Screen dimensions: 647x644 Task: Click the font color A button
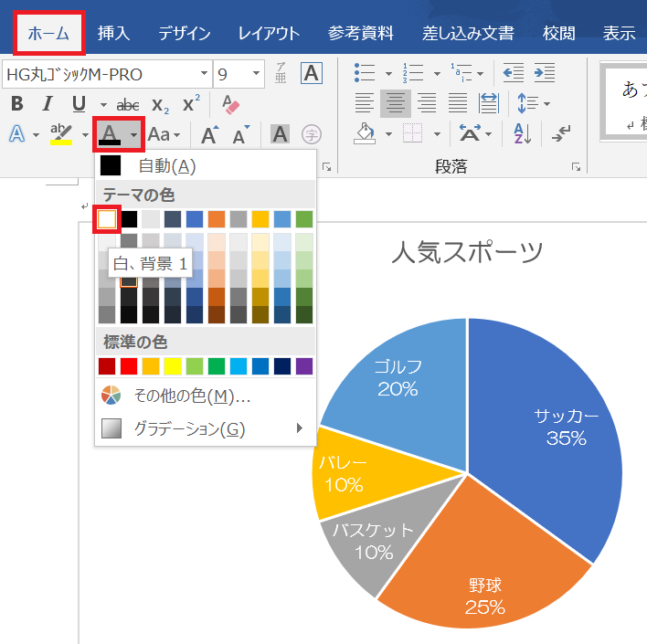110,134
